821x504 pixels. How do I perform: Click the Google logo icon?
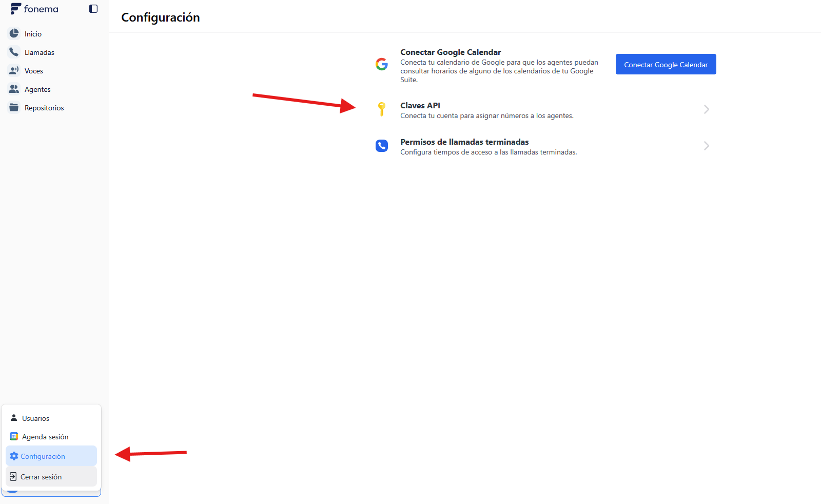coord(381,64)
